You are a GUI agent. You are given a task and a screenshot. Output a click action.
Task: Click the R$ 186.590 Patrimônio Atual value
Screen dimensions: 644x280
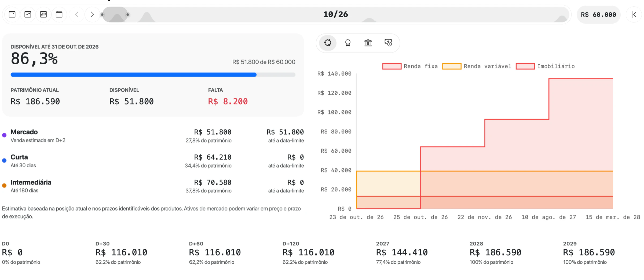tap(35, 101)
